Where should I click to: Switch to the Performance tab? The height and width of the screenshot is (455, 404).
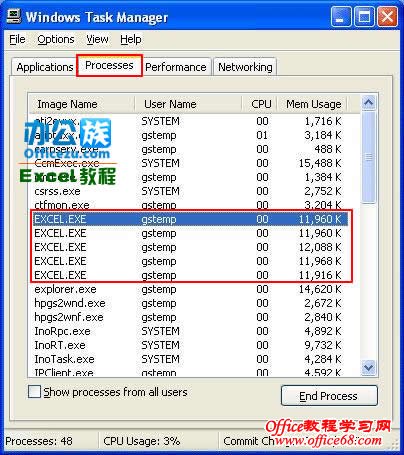click(176, 67)
